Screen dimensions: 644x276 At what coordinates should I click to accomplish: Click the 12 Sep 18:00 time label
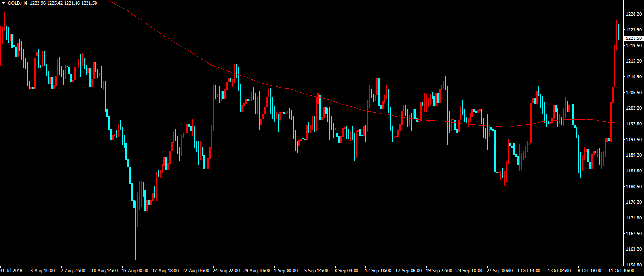(379, 271)
